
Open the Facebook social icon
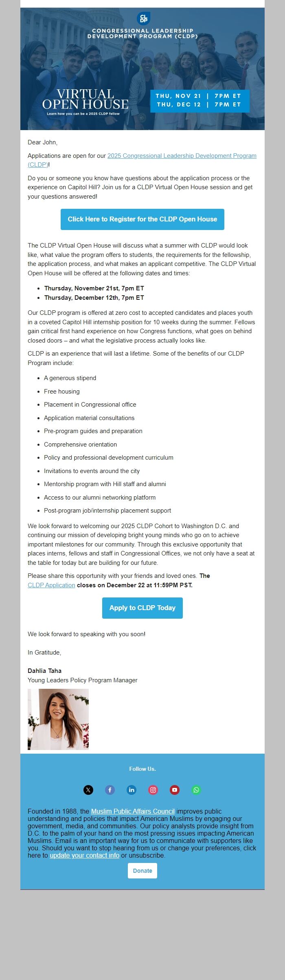110,789
